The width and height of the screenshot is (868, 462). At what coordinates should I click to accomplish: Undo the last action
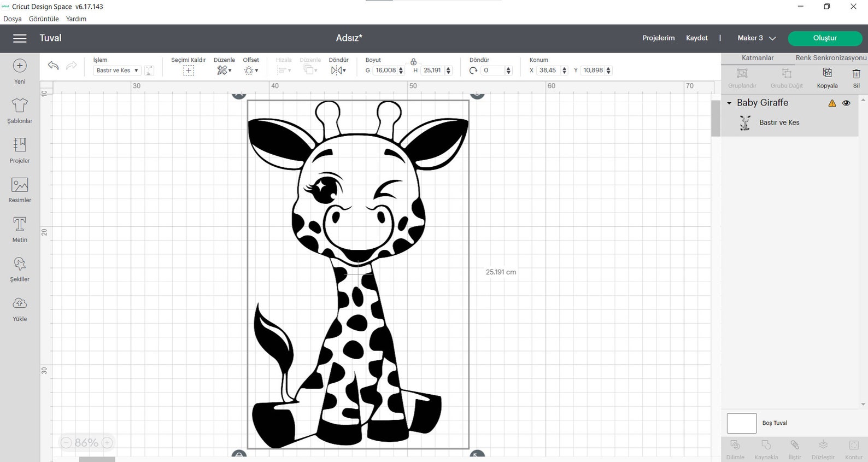53,66
